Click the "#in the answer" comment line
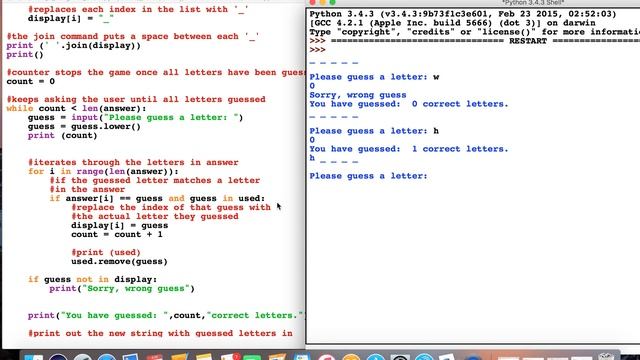Screen dimensions: 640x360 [x=87, y=189]
